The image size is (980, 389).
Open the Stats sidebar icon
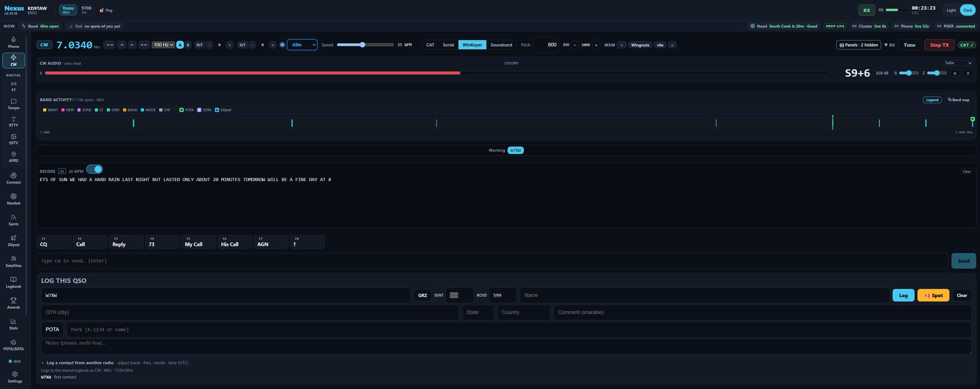[13, 324]
